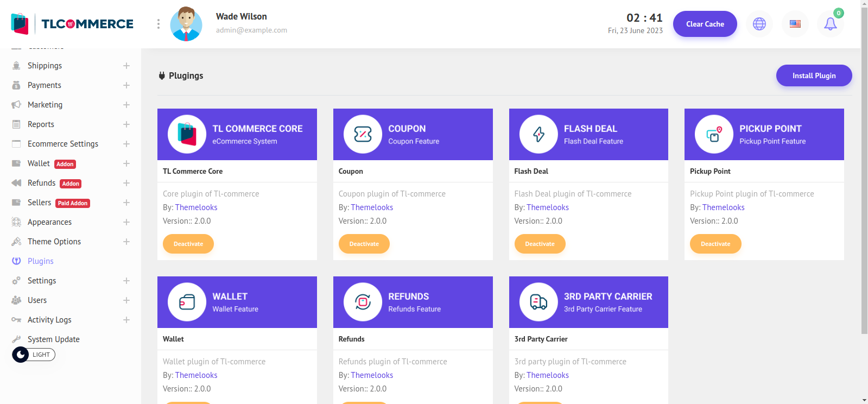The height and width of the screenshot is (404, 868).
Task: Click the Wallet plugin icon
Action: click(x=187, y=302)
